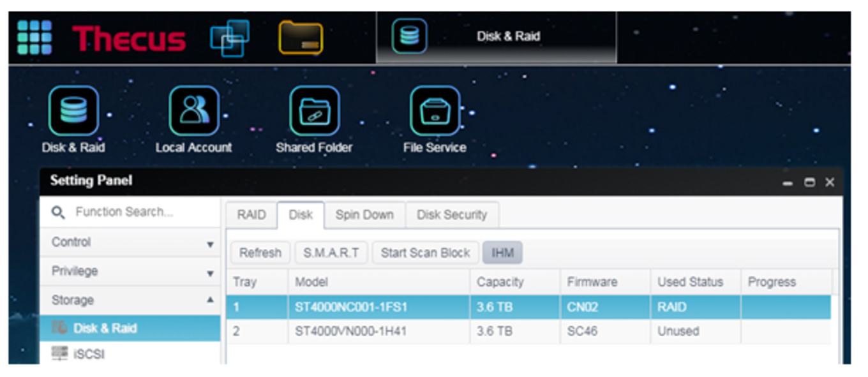This screenshot has width=868, height=377.
Task: Open the File Service desktop shortcut
Action: (x=435, y=119)
